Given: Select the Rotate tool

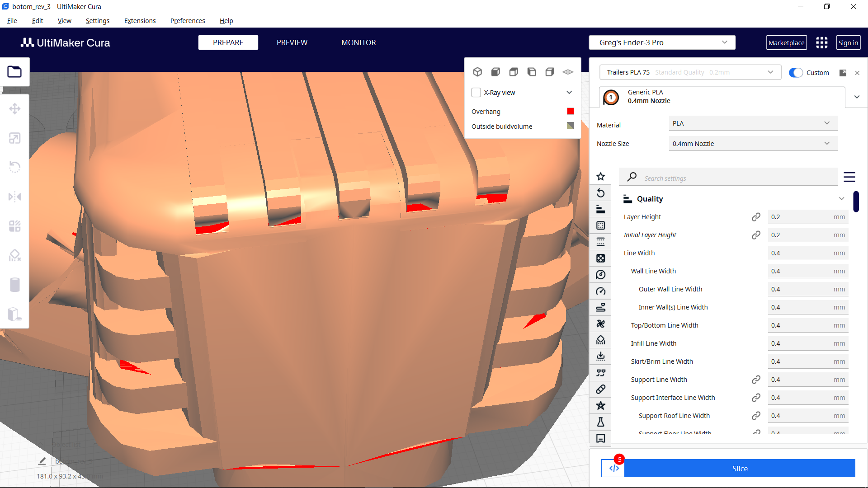Looking at the screenshot, I should click(15, 167).
